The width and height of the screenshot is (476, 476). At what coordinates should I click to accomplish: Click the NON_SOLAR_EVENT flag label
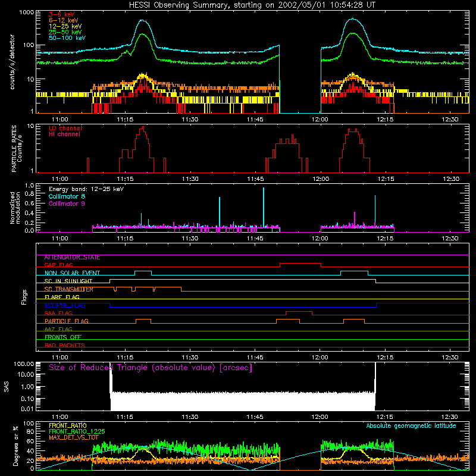[72, 273]
